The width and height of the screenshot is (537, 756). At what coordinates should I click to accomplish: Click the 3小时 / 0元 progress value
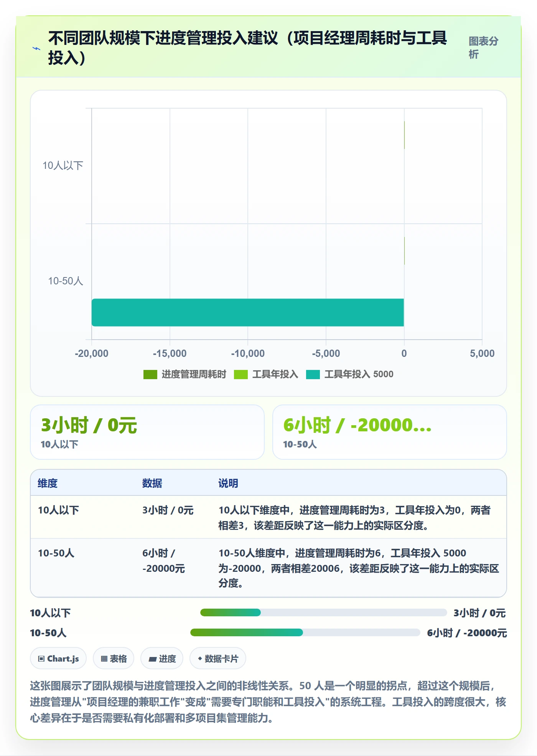click(x=479, y=613)
